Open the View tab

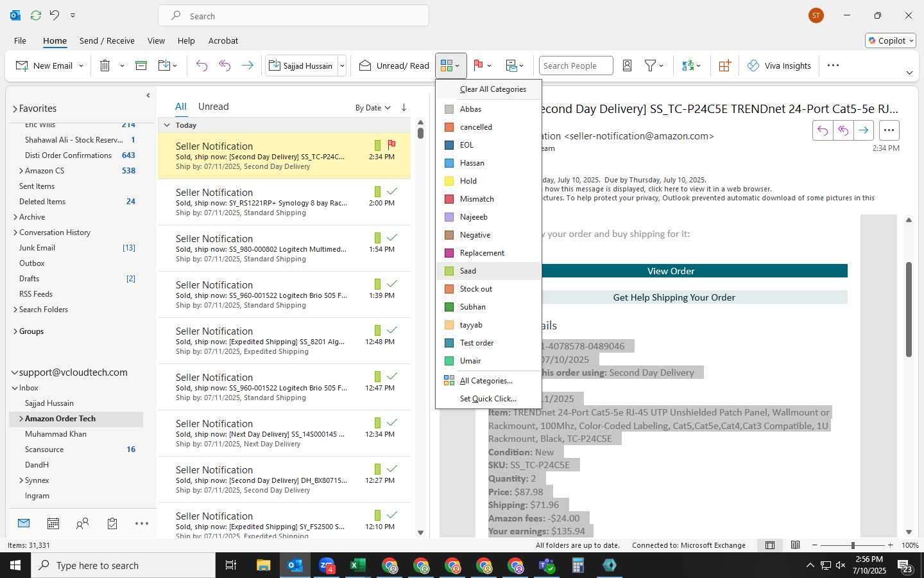(156, 40)
